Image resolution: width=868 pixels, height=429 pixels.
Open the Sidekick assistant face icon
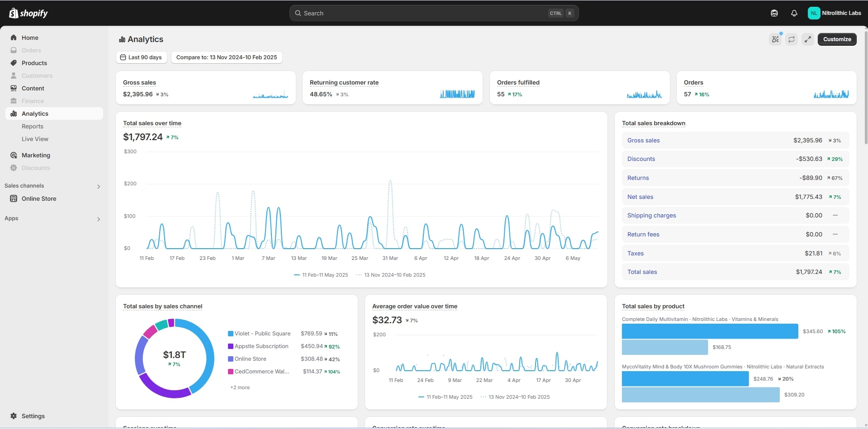pyautogui.click(x=774, y=13)
